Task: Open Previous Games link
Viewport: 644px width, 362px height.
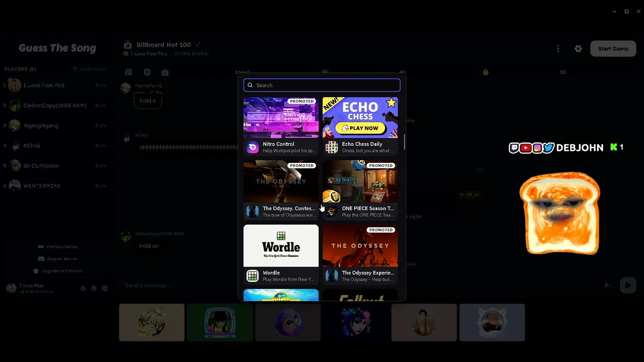Action: pyautogui.click(x=57, y=247)
